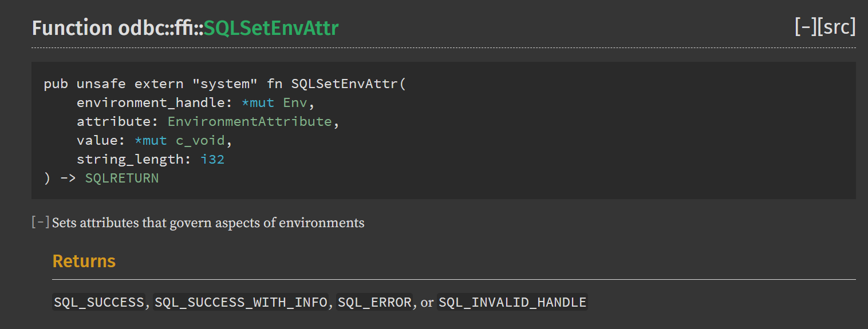Open the Env type link in the signature
The image size is (868, 329).
click(x=296, y=103)
